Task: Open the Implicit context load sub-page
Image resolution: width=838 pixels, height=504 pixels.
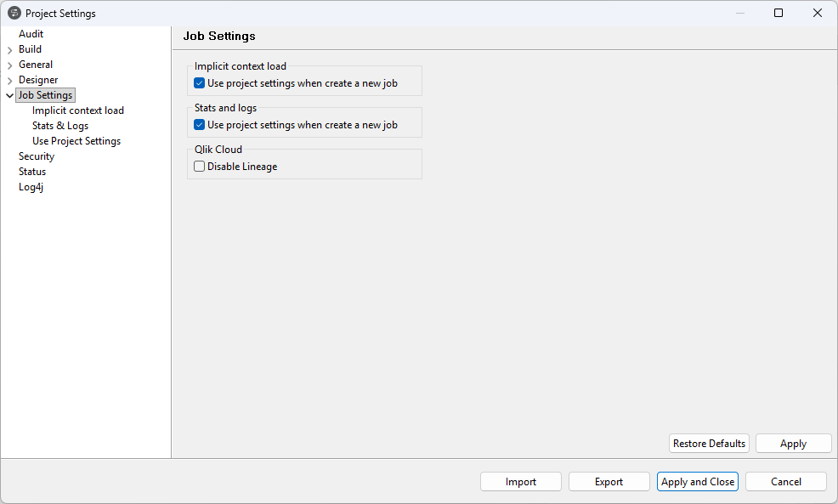Action: (77, 110)
